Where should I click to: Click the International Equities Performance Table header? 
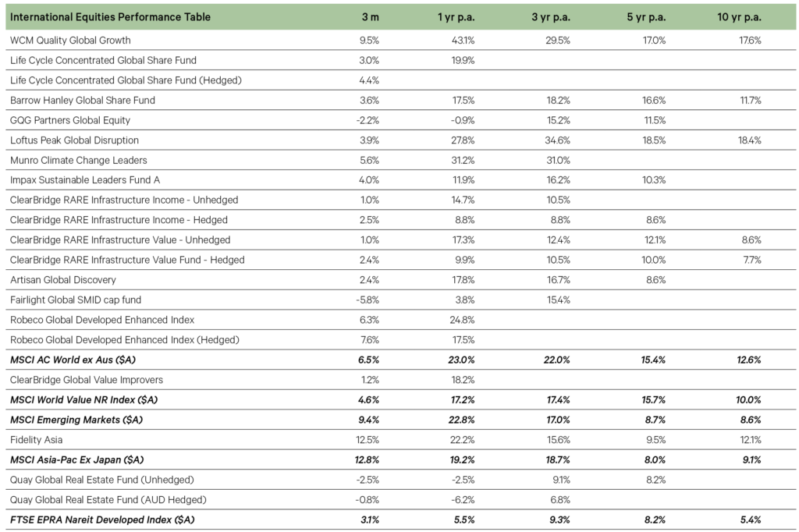pos(110,17)
